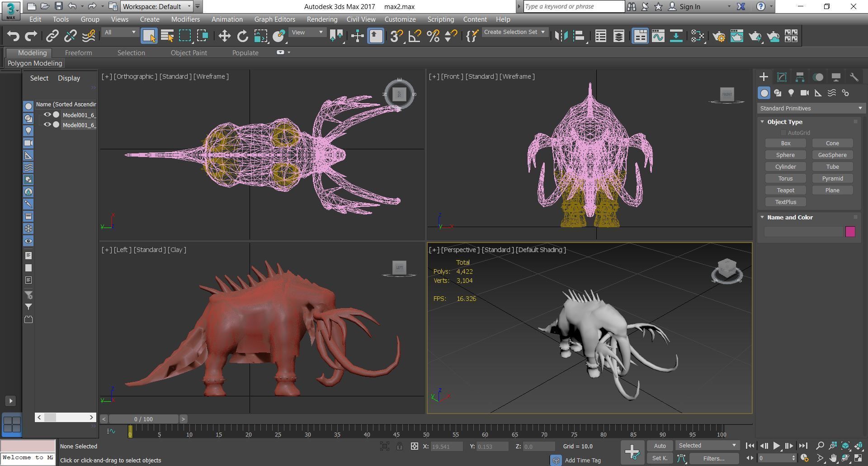This screenshot has height=466, width=868.
Task: Open the All selection filter dropdown
Action: click(x=119, y=32)
